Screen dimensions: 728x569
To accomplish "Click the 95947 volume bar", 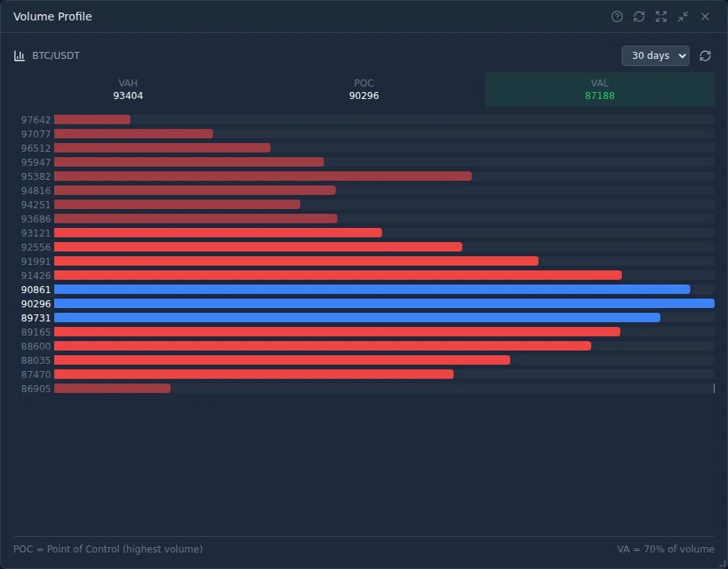I will pos(189,162).
